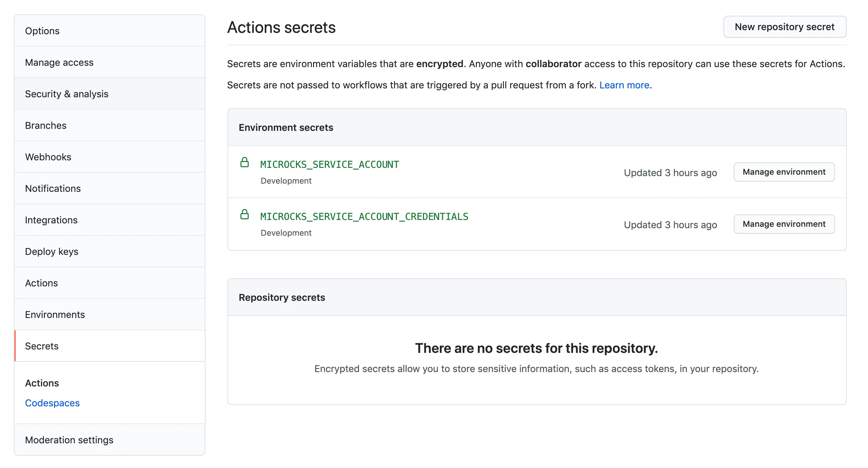Select the Secrets sidebar item
The height and width of the screenshot is (468, 868).
click(42, 346)
